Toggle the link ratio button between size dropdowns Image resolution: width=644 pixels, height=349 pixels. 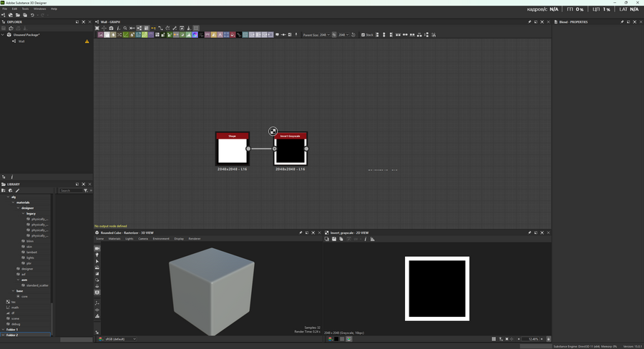(333, 34)
